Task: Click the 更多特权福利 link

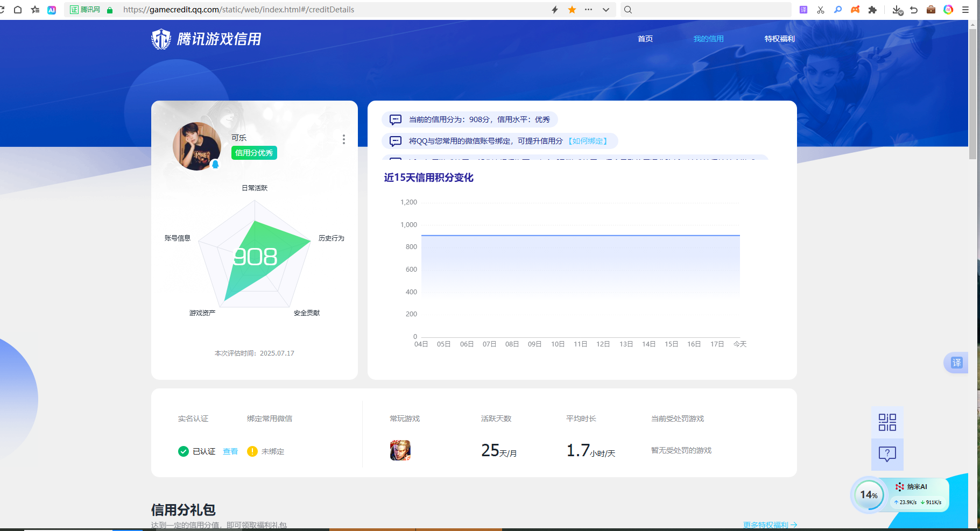Action: (x=770, y=525)
